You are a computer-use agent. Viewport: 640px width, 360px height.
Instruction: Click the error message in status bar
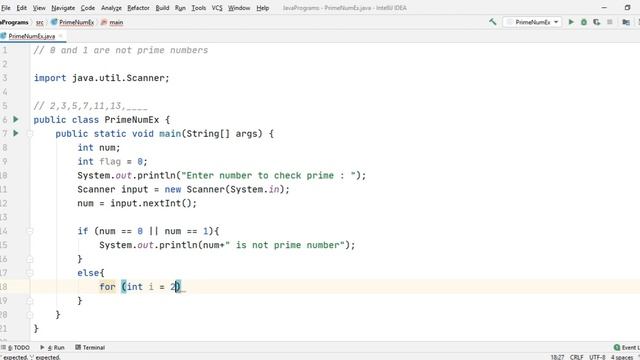31,357
